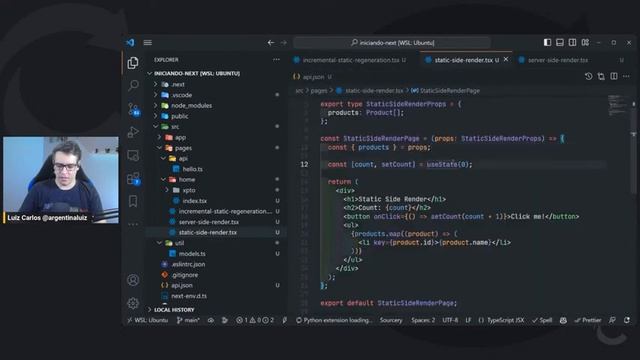Viewport: 640px width, 360px height.
Task: Switch to the api.json tab
Action: [x=313, y=77]
